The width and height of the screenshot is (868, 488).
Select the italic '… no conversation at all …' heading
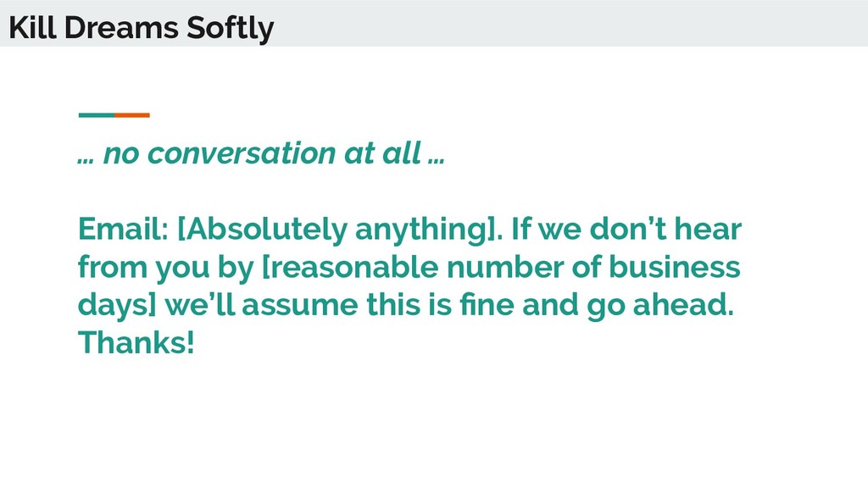pyautogui.click(x=261, y=153)
